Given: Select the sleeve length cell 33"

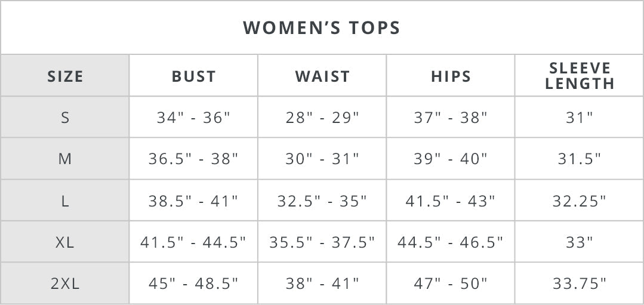Looking at the screenshot, I should (580, 242).
